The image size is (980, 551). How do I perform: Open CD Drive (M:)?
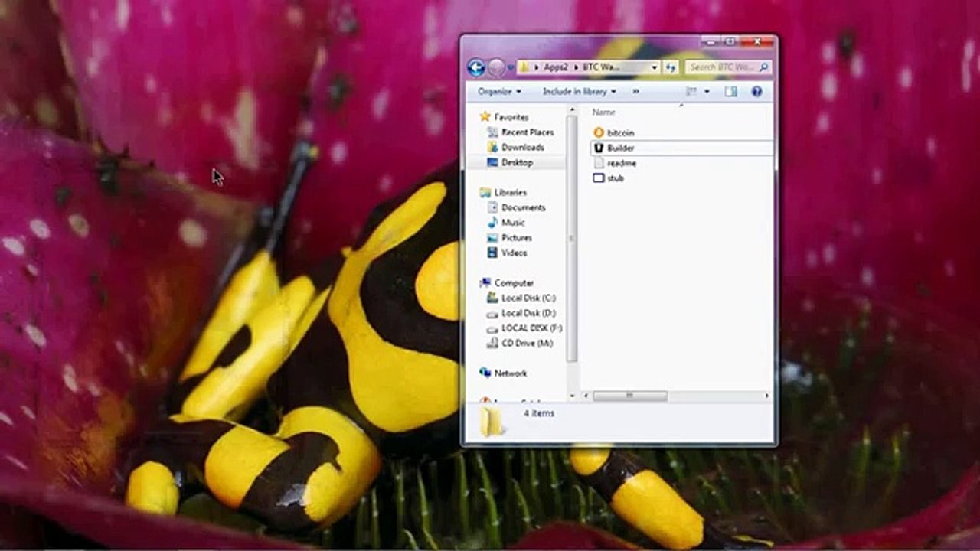[526, 343]
